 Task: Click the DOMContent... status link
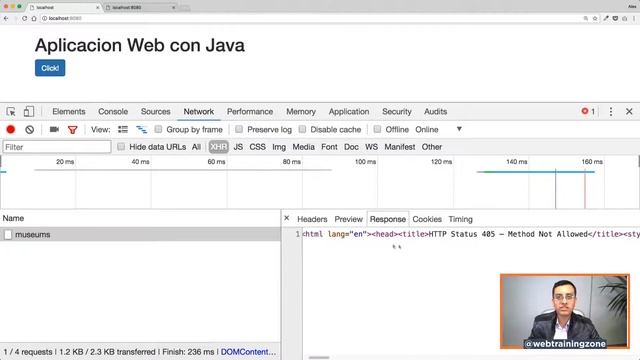(x=249, y=352)
